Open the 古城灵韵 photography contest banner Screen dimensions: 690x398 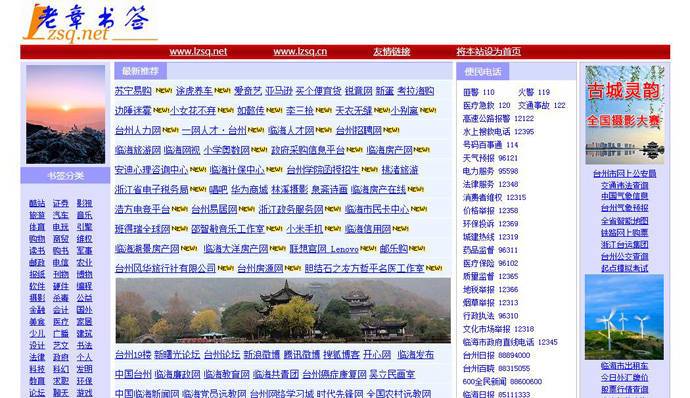[624, 115]
